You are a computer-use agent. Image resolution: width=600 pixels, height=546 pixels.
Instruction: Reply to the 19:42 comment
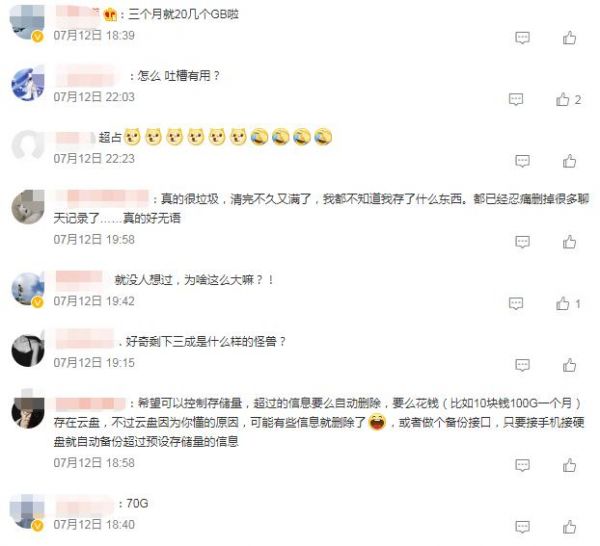(516, 304)
